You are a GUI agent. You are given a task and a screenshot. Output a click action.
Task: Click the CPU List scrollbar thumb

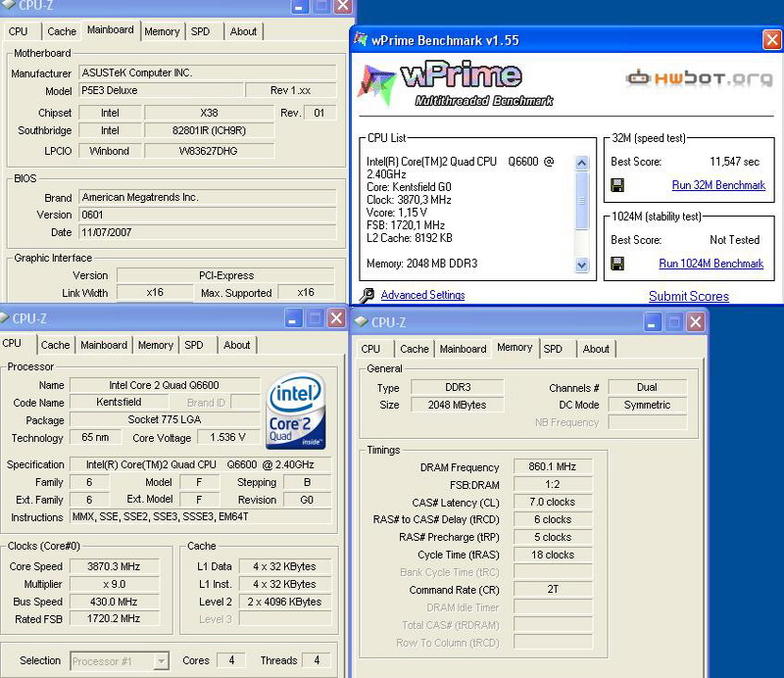click(x=581, y=200)
